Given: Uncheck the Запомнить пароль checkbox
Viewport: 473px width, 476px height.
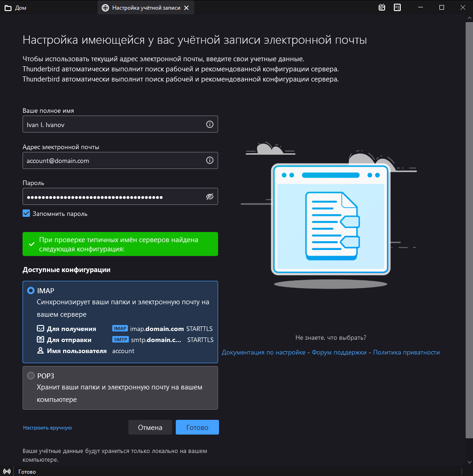Looking at the screenshot, I should (x=26, y=214).
